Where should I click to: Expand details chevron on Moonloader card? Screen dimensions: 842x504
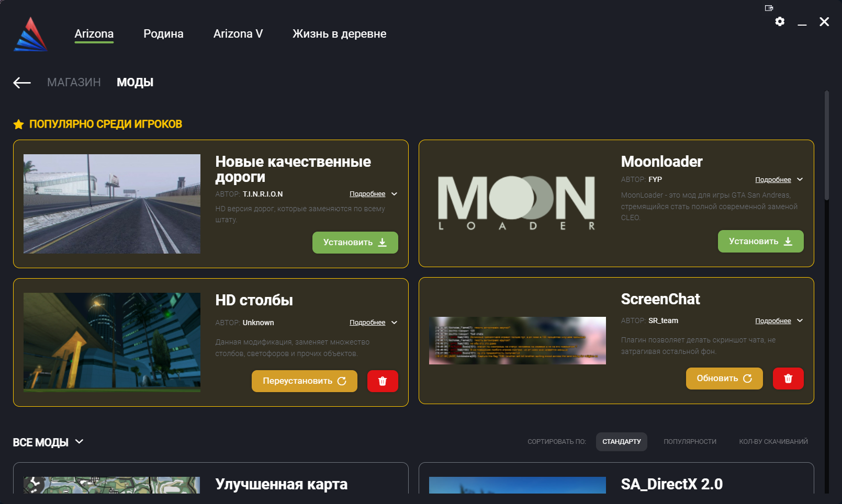click(800, 179)
